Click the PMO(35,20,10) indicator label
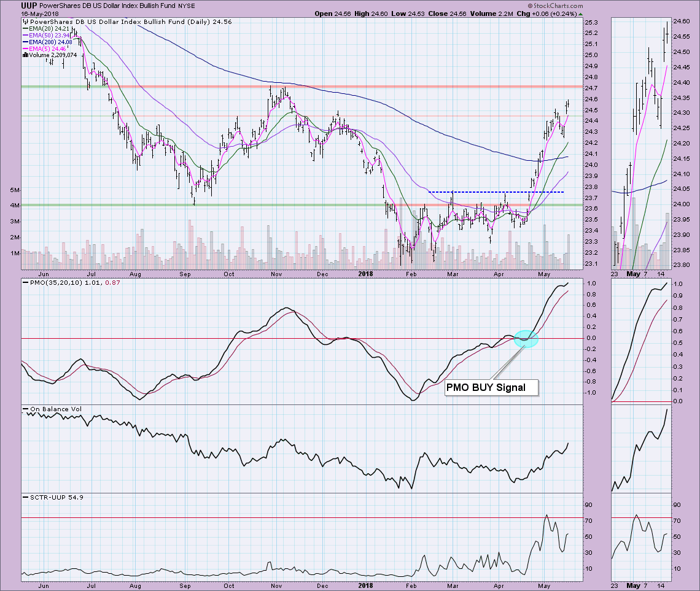700x591 pixels. point(56,283)
